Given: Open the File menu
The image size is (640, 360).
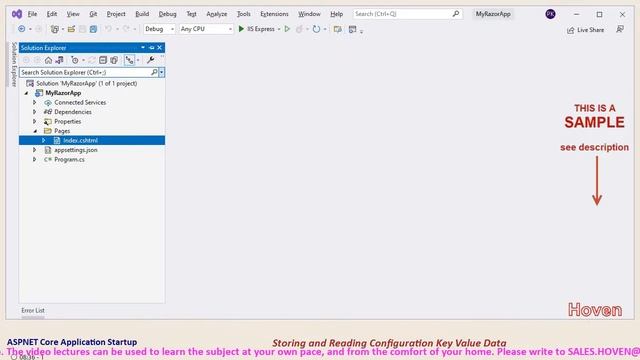Looking at the screenshot, I should pos(32,14).
